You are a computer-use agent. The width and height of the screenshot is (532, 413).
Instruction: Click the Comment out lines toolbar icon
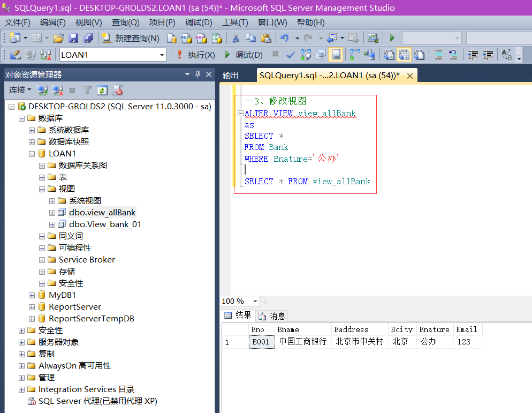tap(438, 54)
